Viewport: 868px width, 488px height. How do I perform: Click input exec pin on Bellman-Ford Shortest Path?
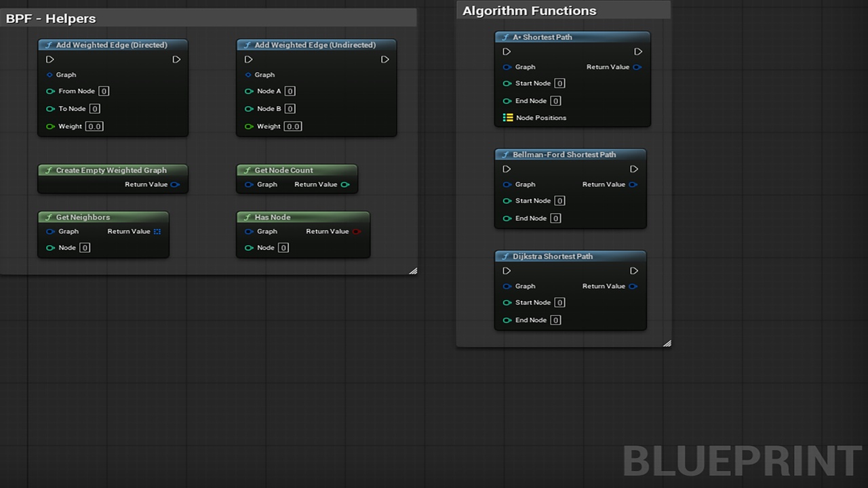coord(507,169)
